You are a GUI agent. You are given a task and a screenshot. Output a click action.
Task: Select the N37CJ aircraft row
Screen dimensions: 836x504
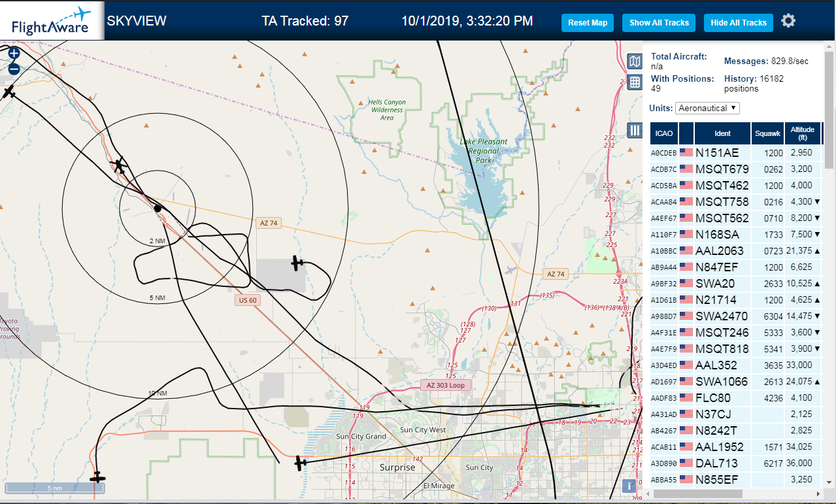pyautogui.click(x=736, y=414)
